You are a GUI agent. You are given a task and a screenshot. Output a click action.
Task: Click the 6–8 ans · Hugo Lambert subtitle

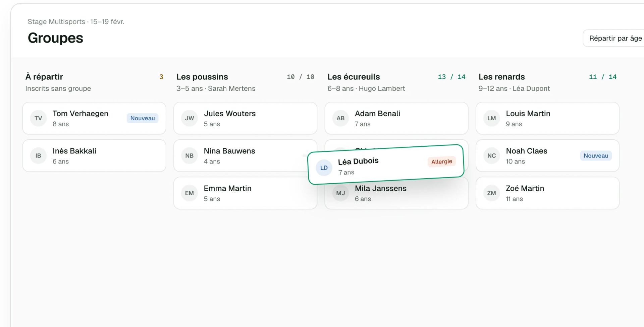(366, 88)
